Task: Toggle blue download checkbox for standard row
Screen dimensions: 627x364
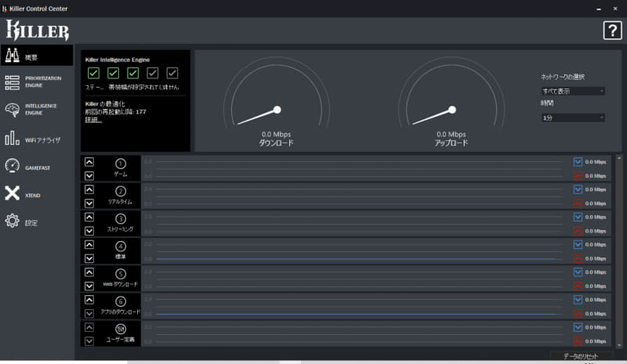Action: [x=578, y=244]
